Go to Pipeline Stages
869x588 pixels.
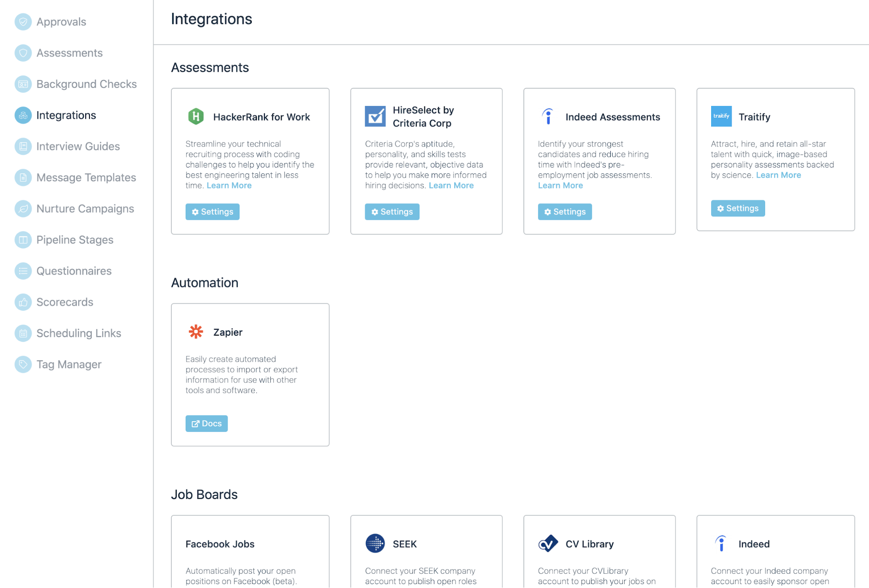(75, 240)
